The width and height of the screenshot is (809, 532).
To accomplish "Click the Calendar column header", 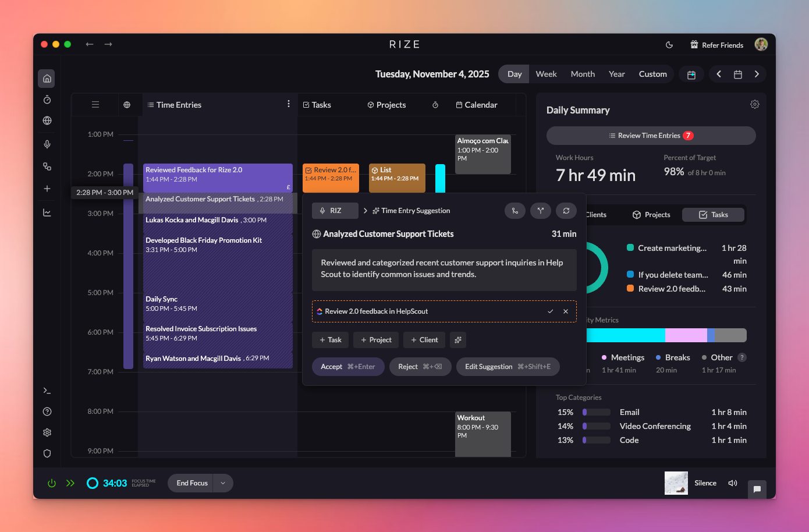I will pos(477,105).
